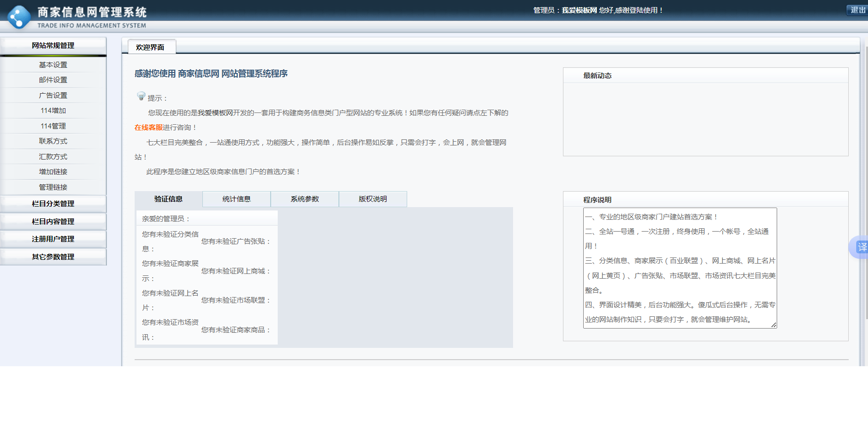Open 邮件设置 in the sidebar
868x442 pixels.
click(53, 80)
